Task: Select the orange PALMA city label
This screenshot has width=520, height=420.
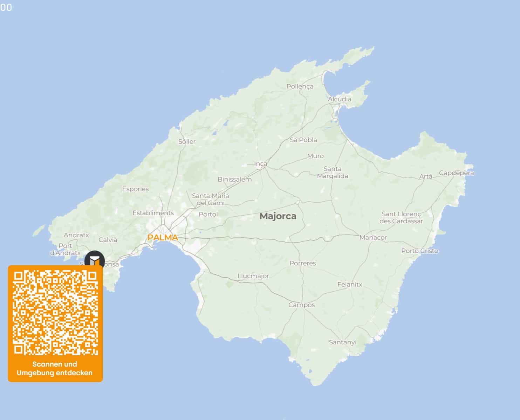Action: coord(162,237)
